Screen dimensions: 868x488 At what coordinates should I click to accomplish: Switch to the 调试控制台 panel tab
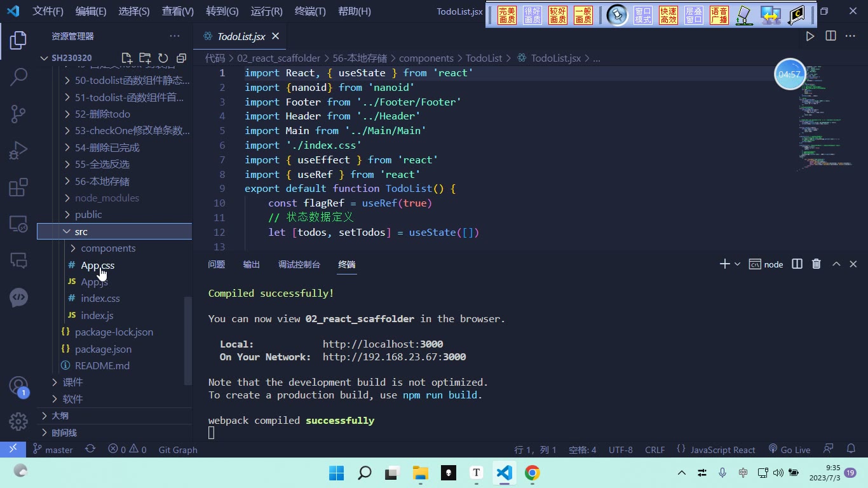[x=299, y=264]
